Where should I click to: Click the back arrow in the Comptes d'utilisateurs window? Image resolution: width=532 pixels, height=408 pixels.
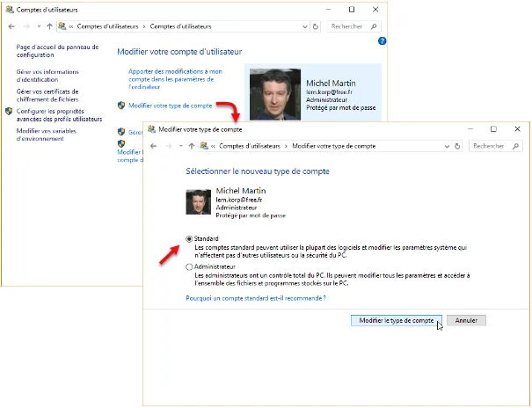point(11,26)
